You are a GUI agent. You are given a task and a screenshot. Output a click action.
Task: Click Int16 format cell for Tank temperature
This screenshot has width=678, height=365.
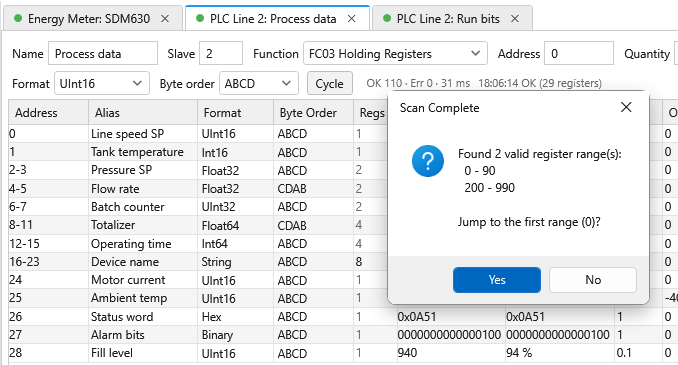pos(235,152)
